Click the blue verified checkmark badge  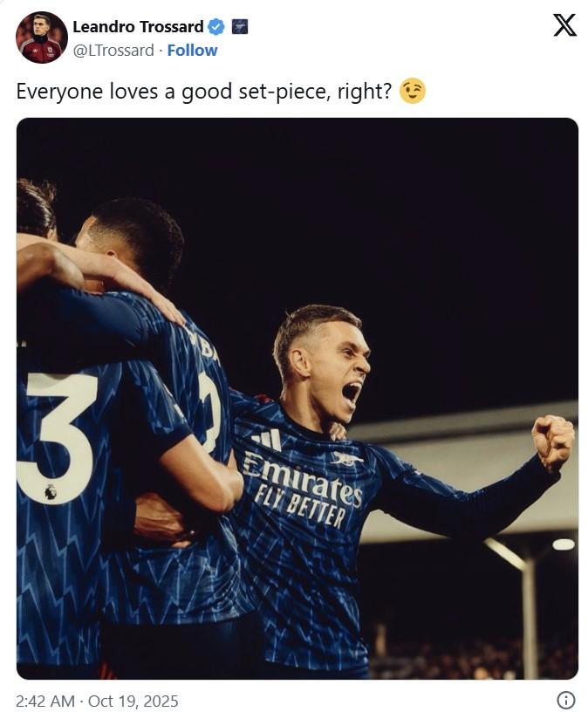pyautogui.click(x=216, y=27)
